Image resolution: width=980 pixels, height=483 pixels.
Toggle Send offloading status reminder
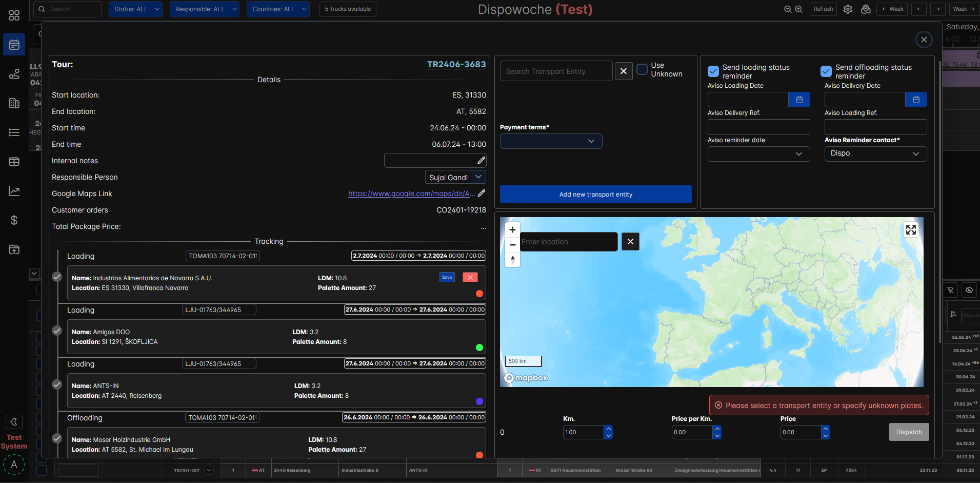[826, 71]
